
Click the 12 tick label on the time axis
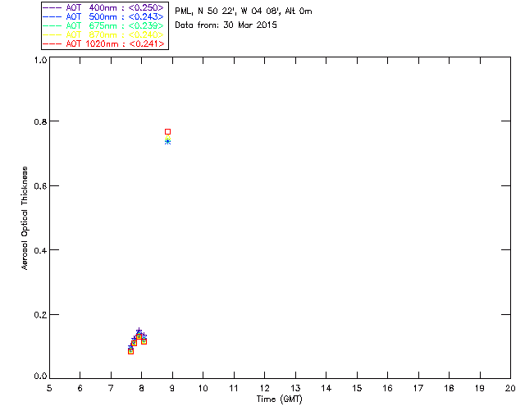264,388
